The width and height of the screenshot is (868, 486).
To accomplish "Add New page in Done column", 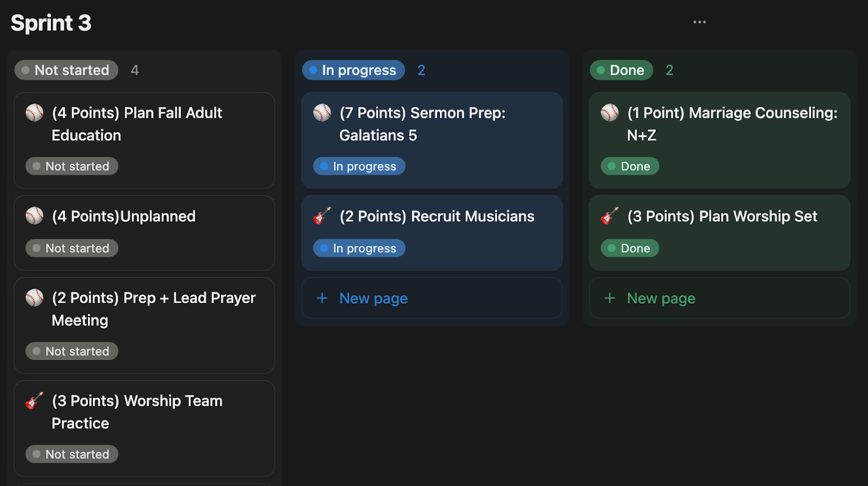I will pos(661,298).
